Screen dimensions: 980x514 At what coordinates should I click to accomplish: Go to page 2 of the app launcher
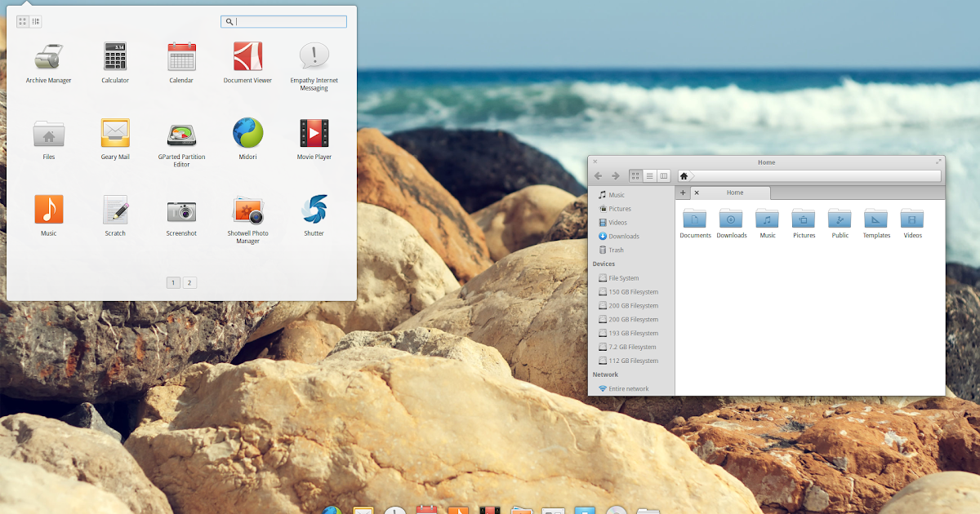pos(189,281)
